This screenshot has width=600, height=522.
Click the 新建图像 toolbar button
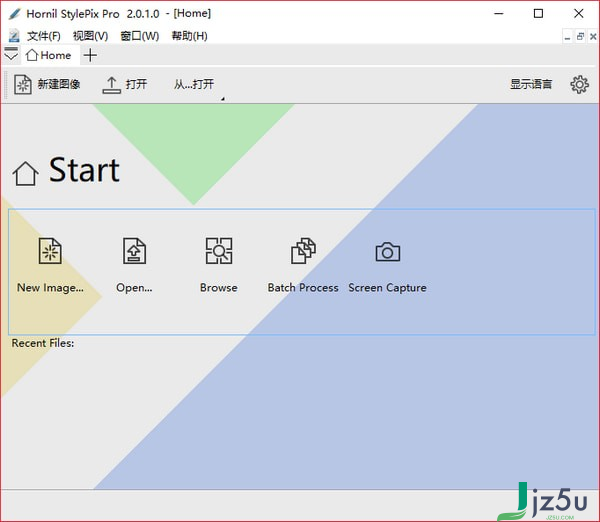tap(47, 84)
